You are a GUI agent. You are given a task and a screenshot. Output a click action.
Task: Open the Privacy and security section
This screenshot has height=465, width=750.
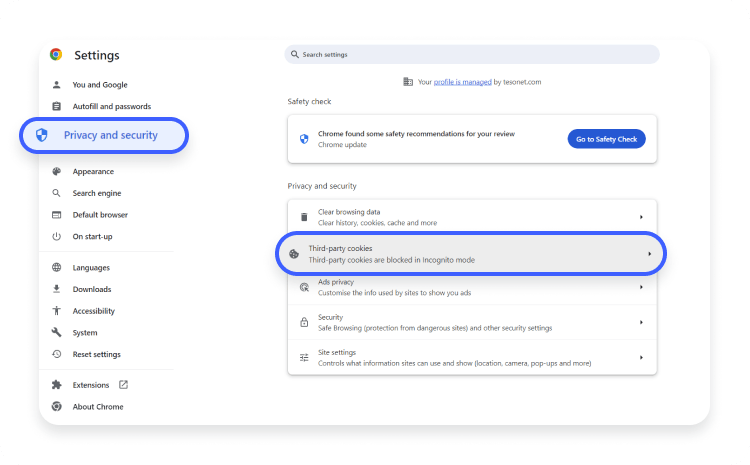click(x=104, y=135)
